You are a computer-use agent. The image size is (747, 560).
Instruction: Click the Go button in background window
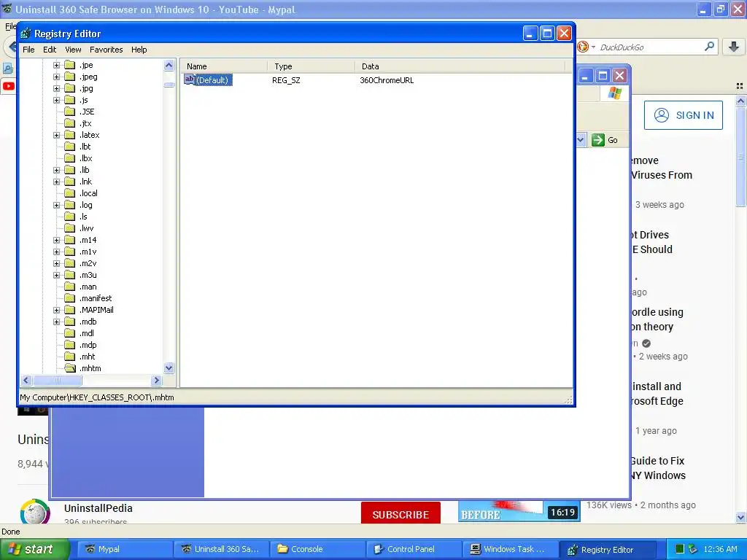(x=605, y=140)
